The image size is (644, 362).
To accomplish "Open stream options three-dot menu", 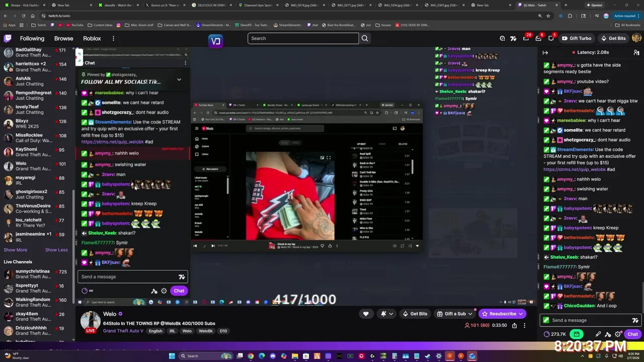I will click(524, 325).
